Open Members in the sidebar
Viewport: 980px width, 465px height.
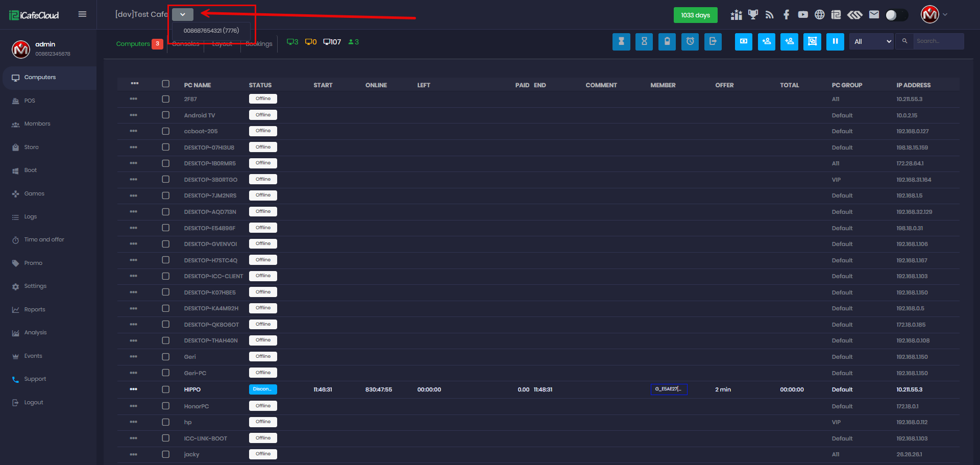37,124
